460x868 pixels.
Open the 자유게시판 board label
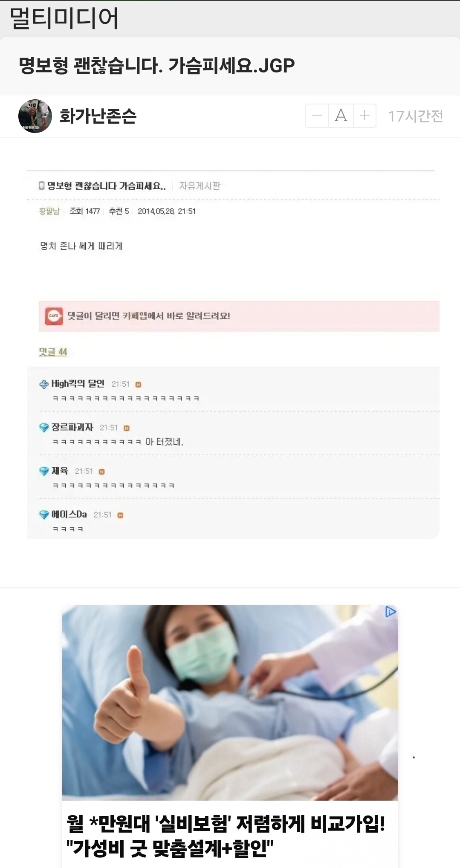pyautogui.click(x=200, y=186)
